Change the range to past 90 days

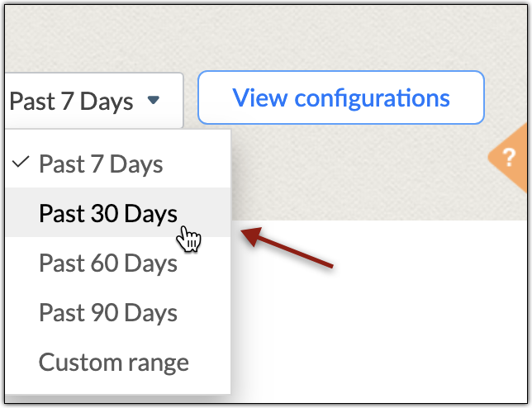coord(107,312)
